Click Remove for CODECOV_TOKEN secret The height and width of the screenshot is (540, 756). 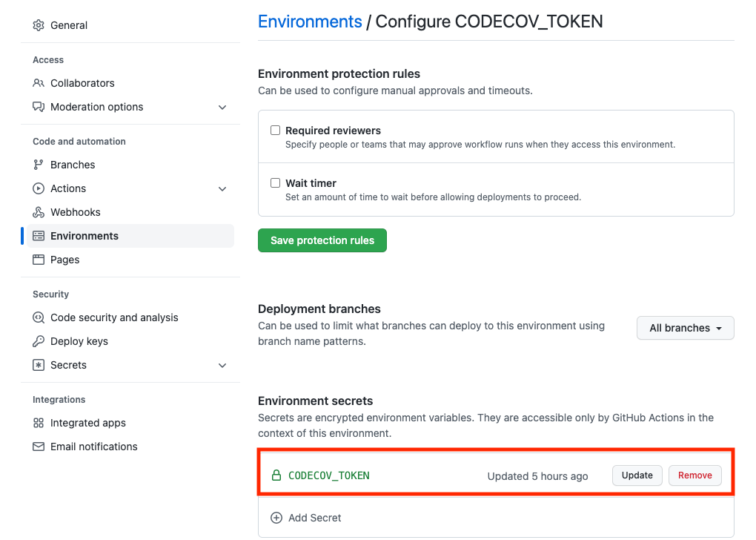point(694,475)
